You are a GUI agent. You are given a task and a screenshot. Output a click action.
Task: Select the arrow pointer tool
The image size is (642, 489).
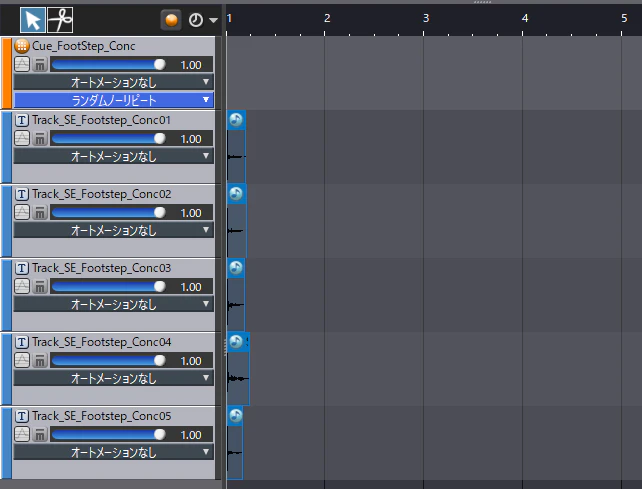coord(33,20)
